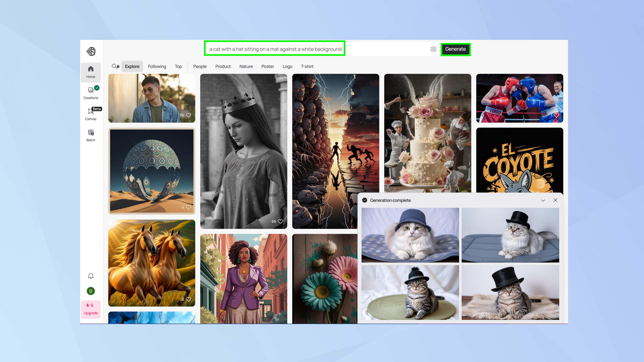Open the user profile avatar D
644x362 pixels.
[91, 291]
